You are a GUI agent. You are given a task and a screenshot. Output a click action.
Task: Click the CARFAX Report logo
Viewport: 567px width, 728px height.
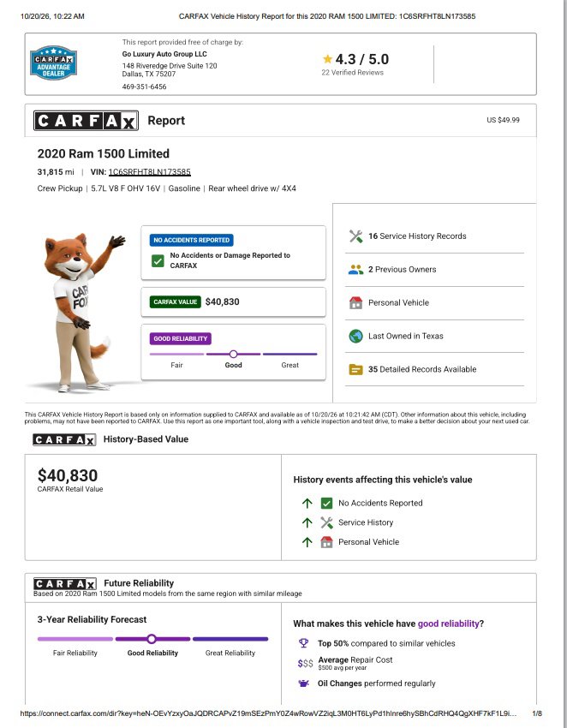click(x=86, y=121)
